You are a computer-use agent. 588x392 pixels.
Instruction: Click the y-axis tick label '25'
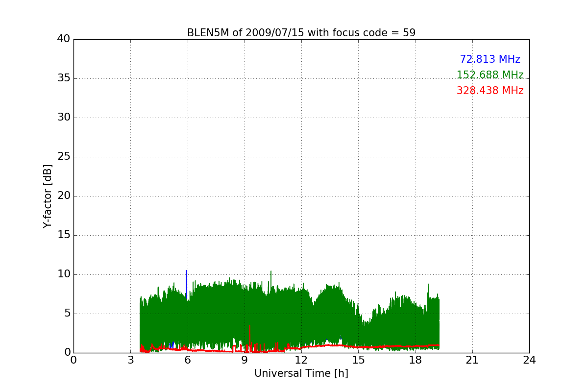[x=64, y=157]
